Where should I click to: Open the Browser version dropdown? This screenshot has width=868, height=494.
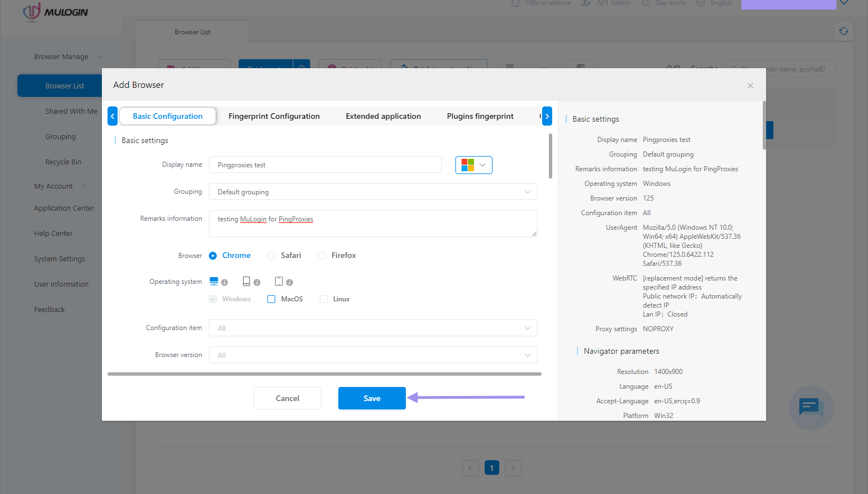373,355
